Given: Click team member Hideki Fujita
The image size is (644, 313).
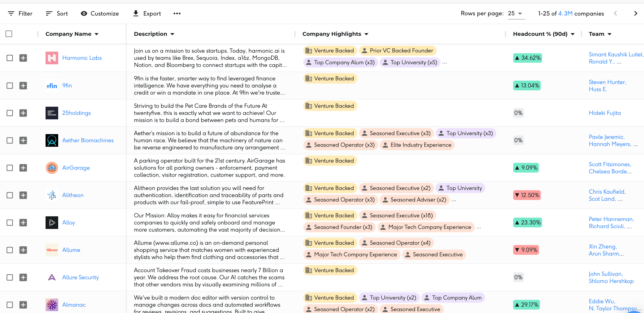Looking at the screenshot, I should tap(605, 113).
